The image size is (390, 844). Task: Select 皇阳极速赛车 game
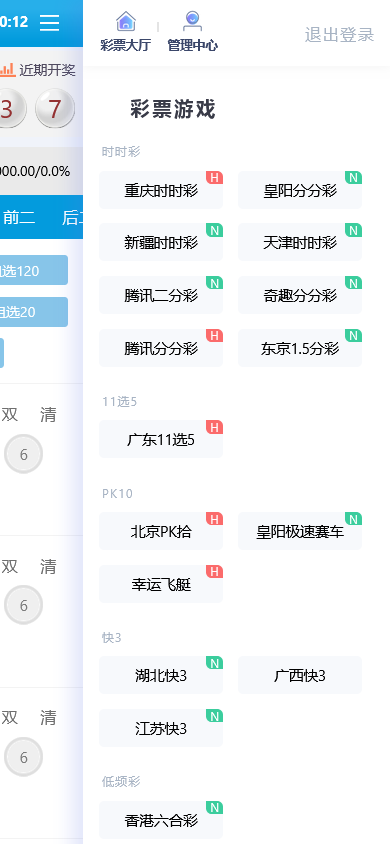click(300, 532)
